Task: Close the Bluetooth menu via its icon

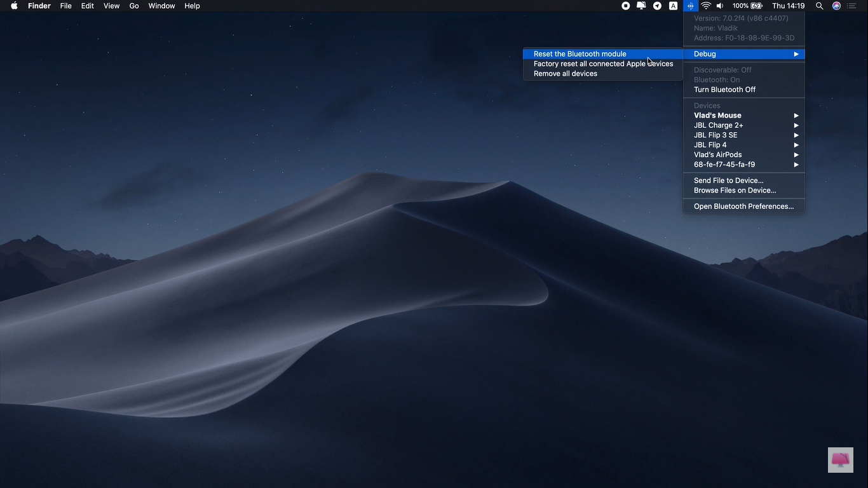Action: click(x=690, y=6)
